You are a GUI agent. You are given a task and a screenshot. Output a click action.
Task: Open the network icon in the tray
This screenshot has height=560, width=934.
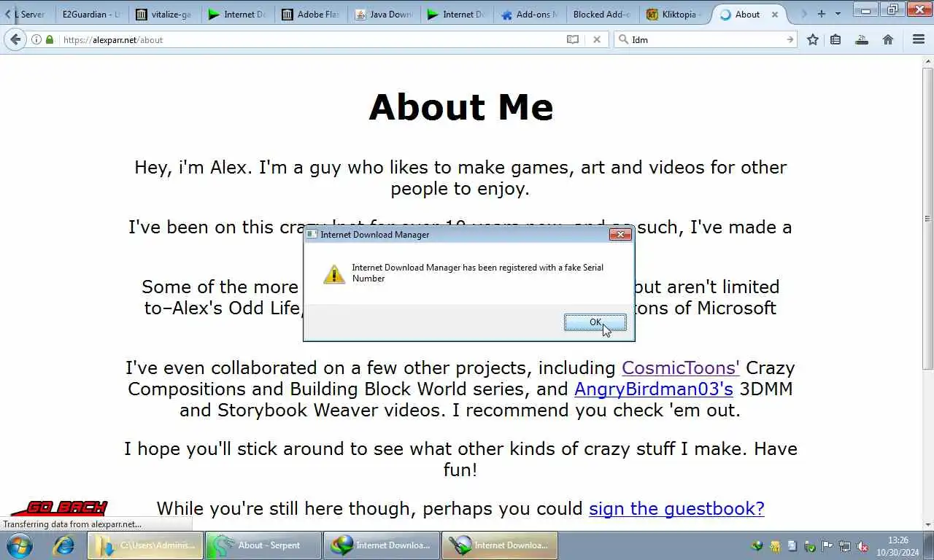845,545
